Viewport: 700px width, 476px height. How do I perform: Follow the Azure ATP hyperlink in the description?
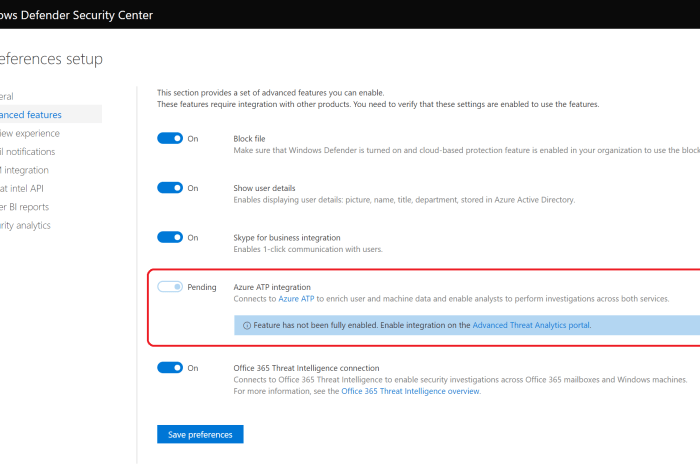(x=296, y=299)
